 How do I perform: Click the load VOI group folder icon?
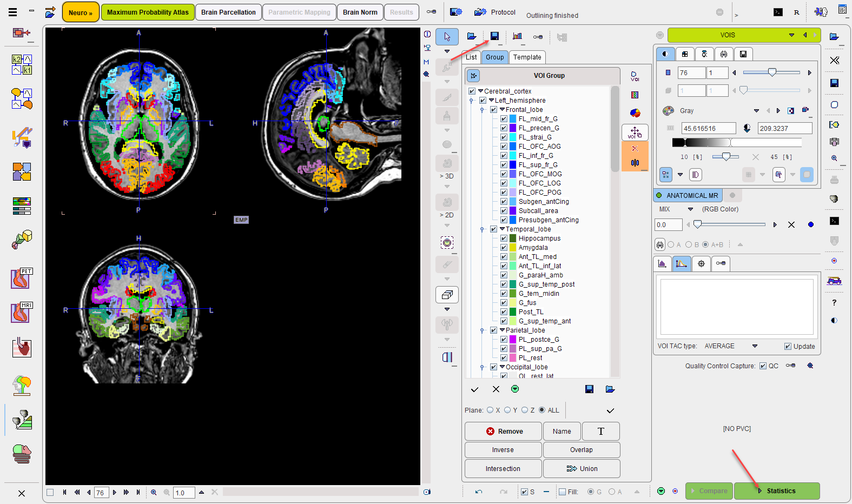tap(610, 389)
